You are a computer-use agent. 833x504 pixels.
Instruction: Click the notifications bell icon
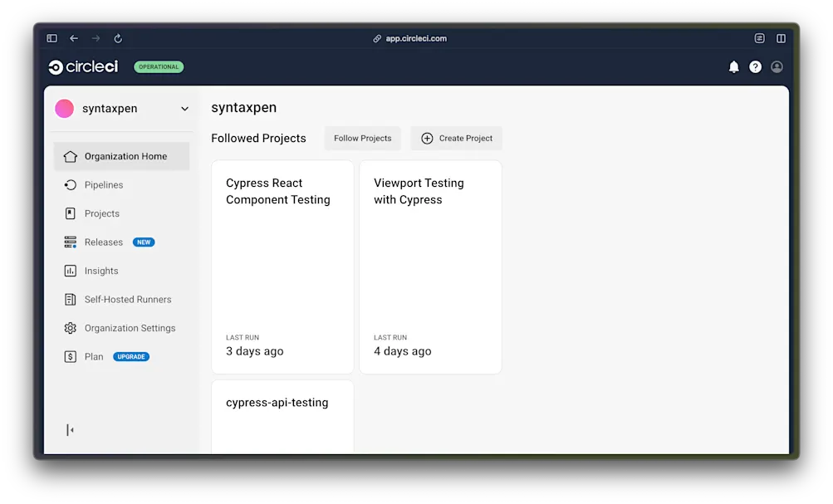click(x=733, y=66)
